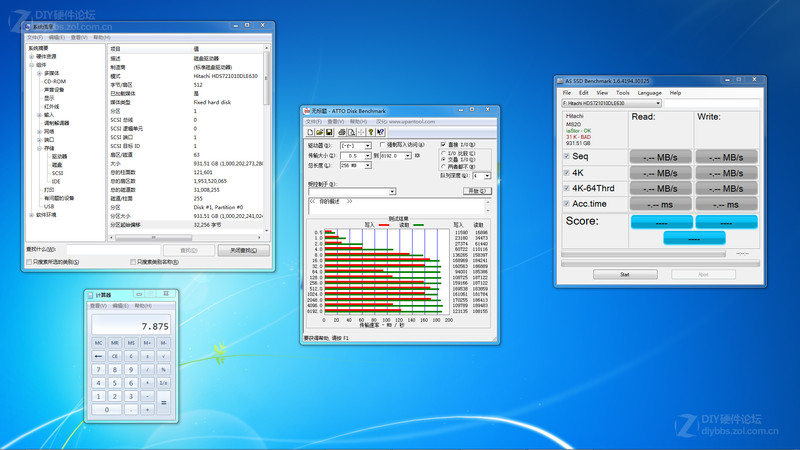800x450 pixels.
Task: Toggle the Direct I/O checkbox in ATTO
Action: tap(443, 145)
